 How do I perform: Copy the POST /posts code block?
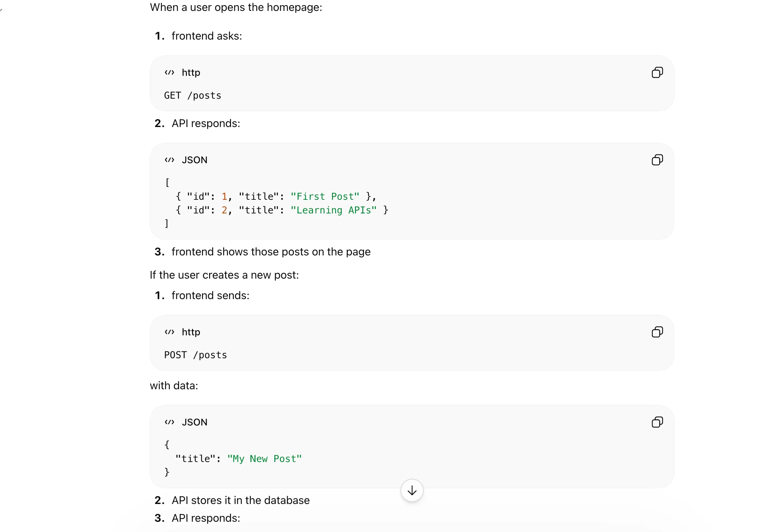(657, 332)
